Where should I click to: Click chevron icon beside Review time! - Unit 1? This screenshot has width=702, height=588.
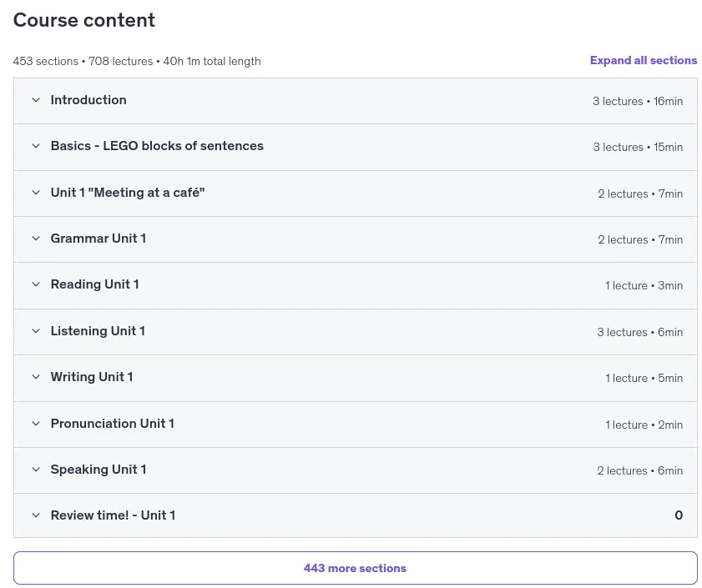coord(36,515)
